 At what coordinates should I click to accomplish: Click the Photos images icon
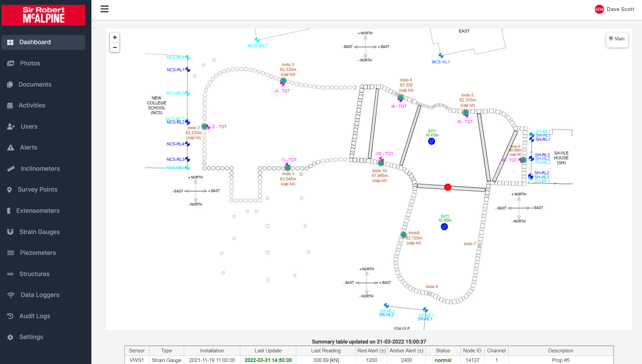11,63
